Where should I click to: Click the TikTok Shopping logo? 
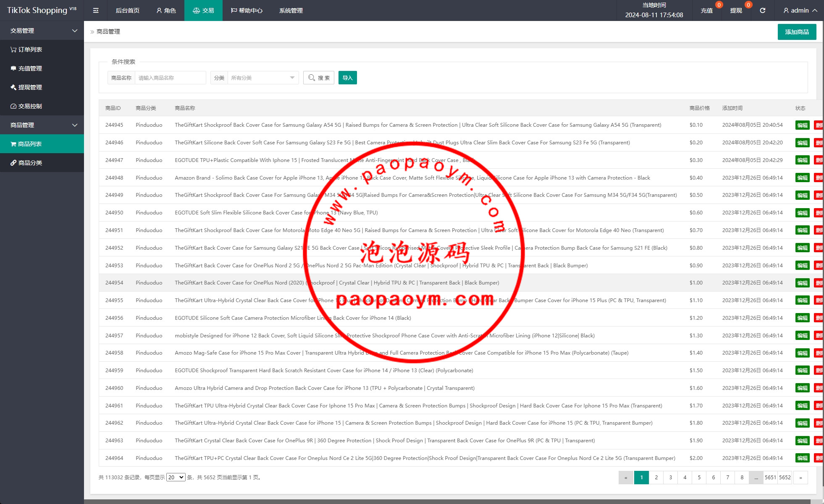(x=42, y=10)
